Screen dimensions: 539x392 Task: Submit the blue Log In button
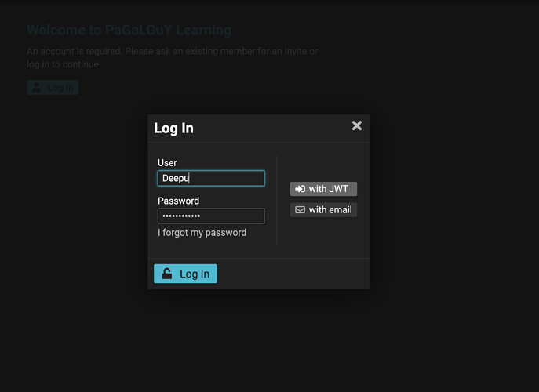point(185,274)
